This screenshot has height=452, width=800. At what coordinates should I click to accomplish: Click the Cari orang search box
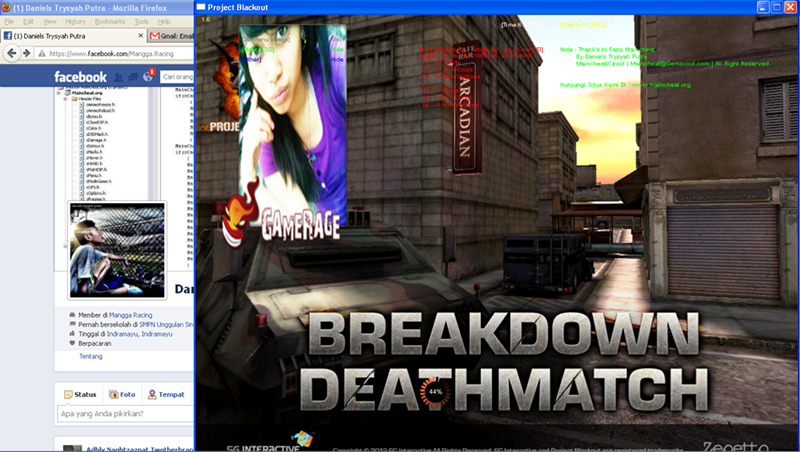click(x=177, y=77)
